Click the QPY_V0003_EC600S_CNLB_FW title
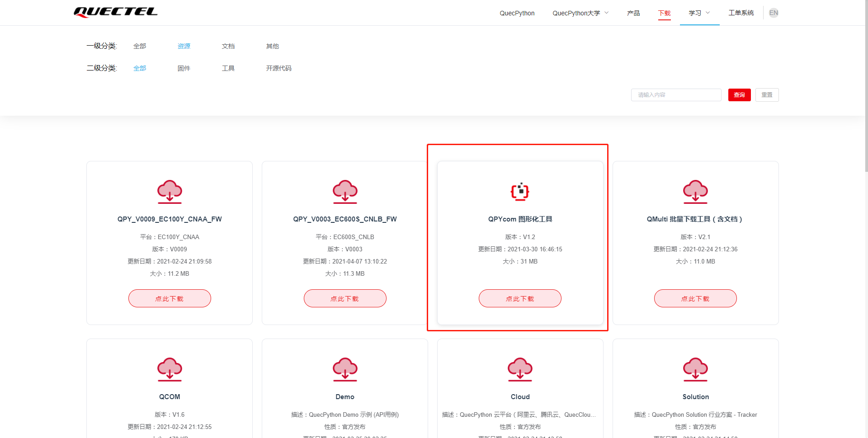868x438 pixels. tap(345, 219)
